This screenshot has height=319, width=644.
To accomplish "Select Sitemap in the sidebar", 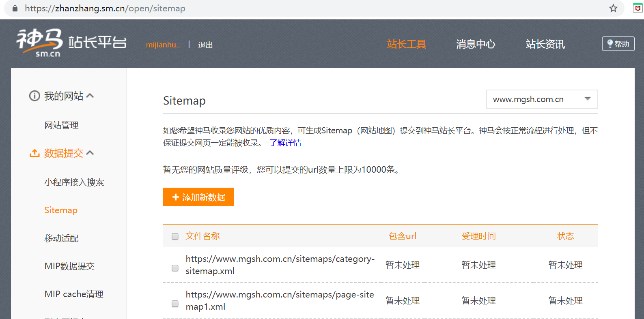I will (x=61, y=210).
